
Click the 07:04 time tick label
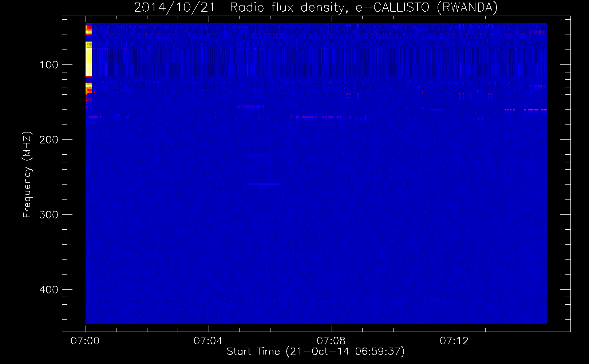208,341
